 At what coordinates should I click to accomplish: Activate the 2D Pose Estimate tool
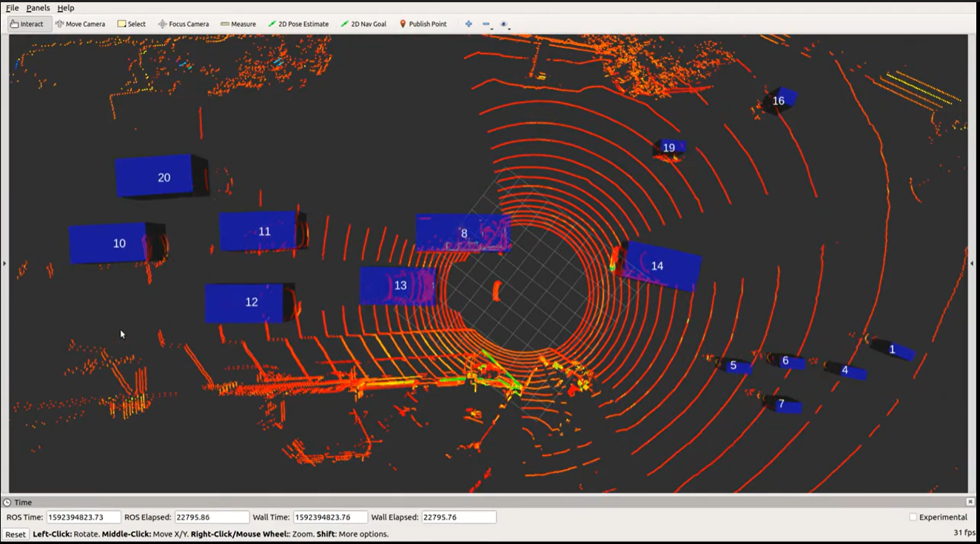[298, 24]
